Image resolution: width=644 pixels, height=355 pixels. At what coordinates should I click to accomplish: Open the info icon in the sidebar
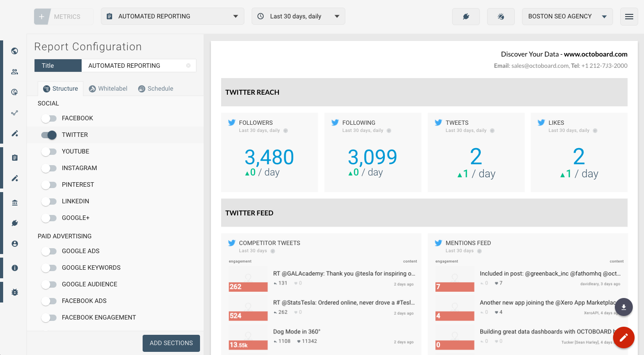[x=15, y=268]
